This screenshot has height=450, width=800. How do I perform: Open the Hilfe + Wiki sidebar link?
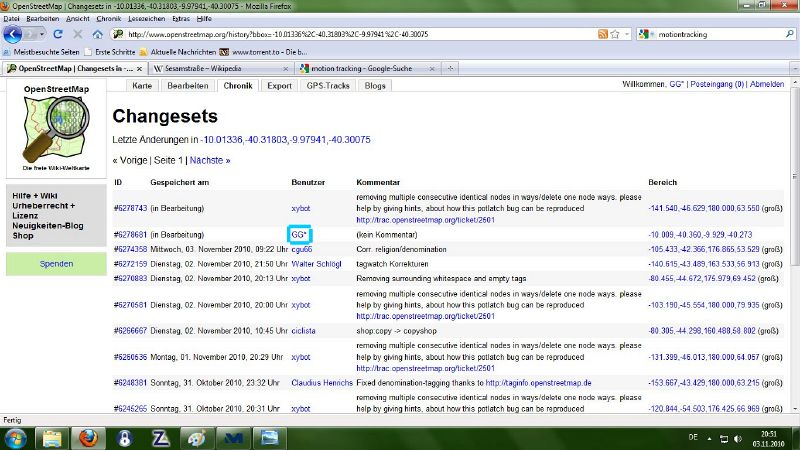35,196
